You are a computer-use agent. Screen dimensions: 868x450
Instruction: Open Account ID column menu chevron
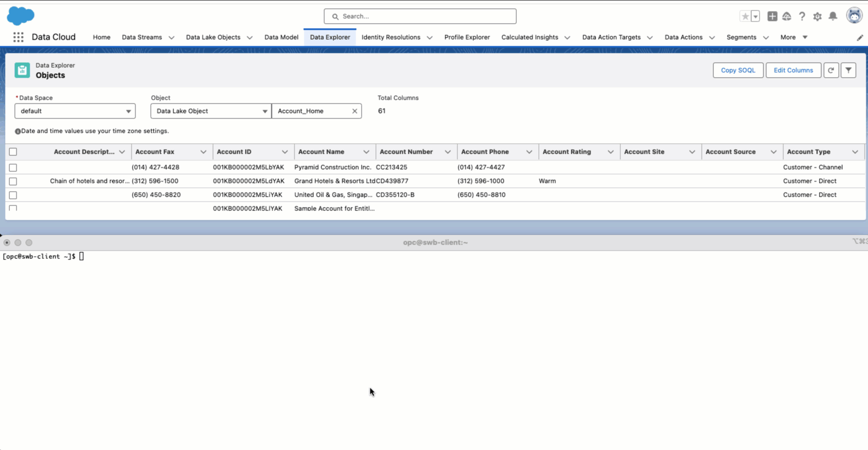tap(285, 152)
